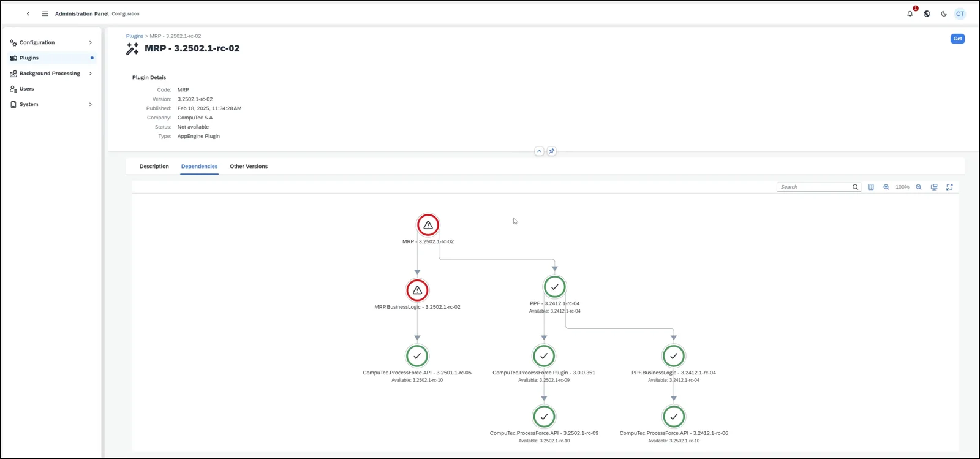Select the MRP.BusinessLogic warning node

click(417, 290)
